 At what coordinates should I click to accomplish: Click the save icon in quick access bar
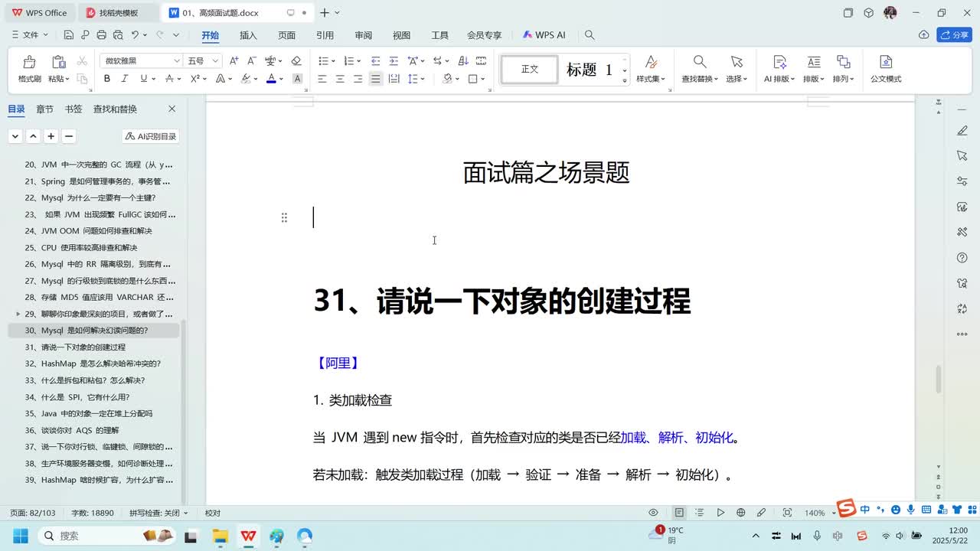(69, 34)
